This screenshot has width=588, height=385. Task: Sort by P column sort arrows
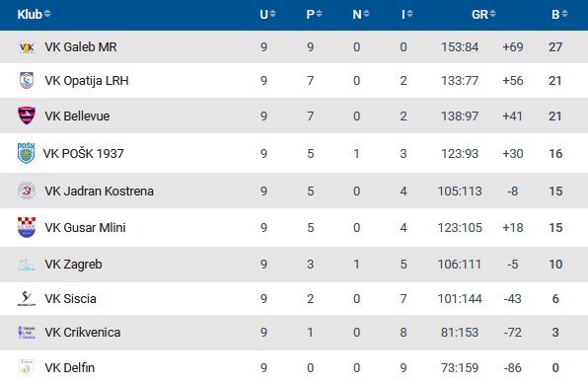(319, 14)
